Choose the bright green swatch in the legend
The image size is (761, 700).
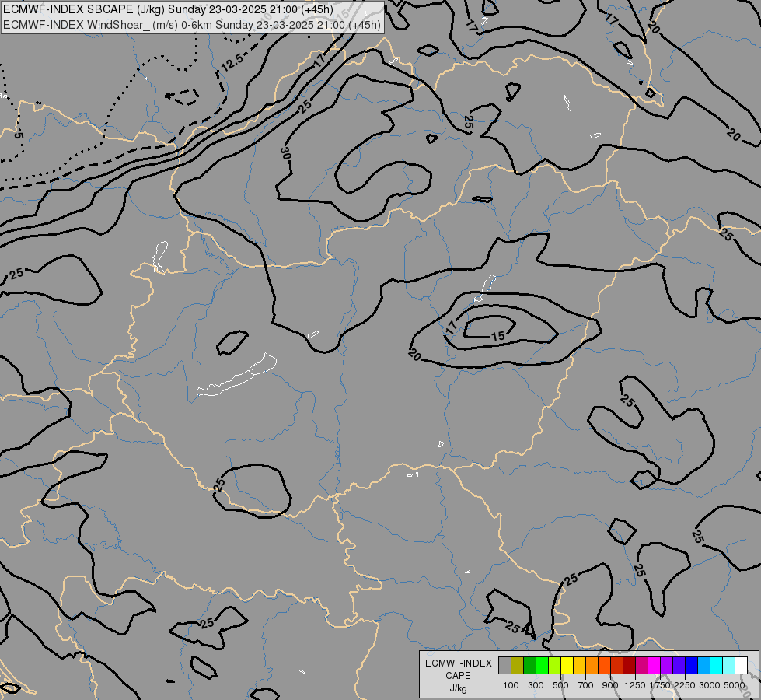point(542,665)
